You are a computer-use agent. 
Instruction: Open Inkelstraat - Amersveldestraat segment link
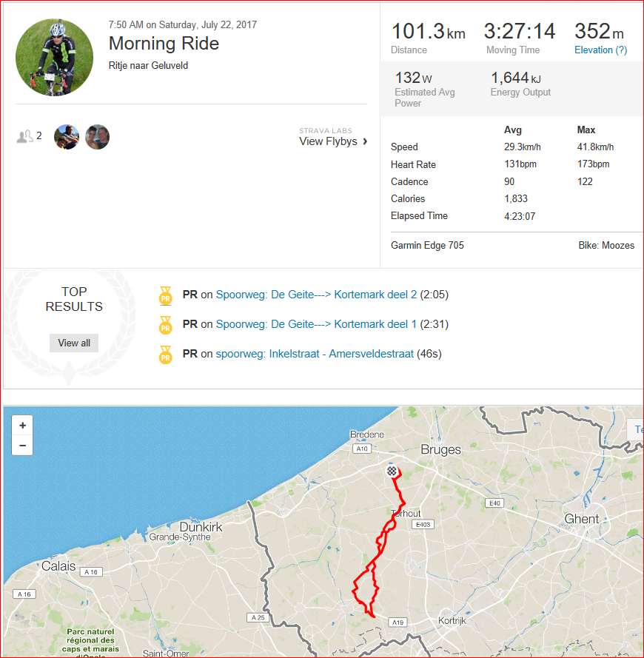tap(315, 354)
